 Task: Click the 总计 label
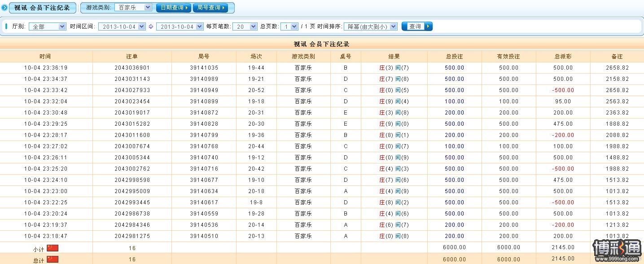(39, 260)
